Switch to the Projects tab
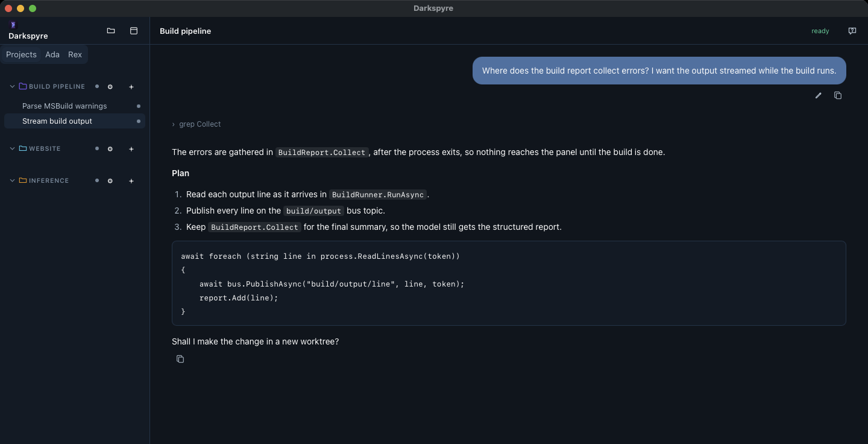 point(21,54)
